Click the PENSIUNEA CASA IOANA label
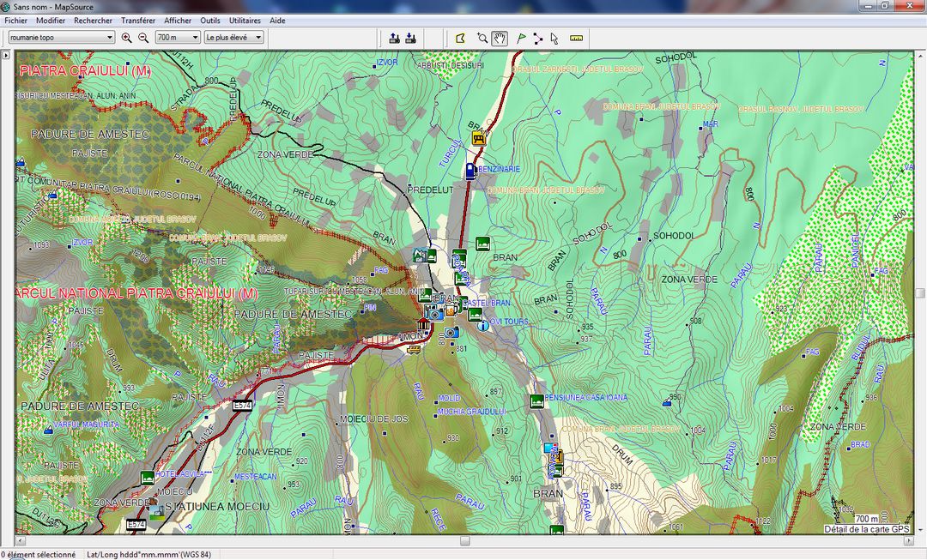The width and height of the screenshot is (927, 560). pyautogui.click(x=586, y=398)
